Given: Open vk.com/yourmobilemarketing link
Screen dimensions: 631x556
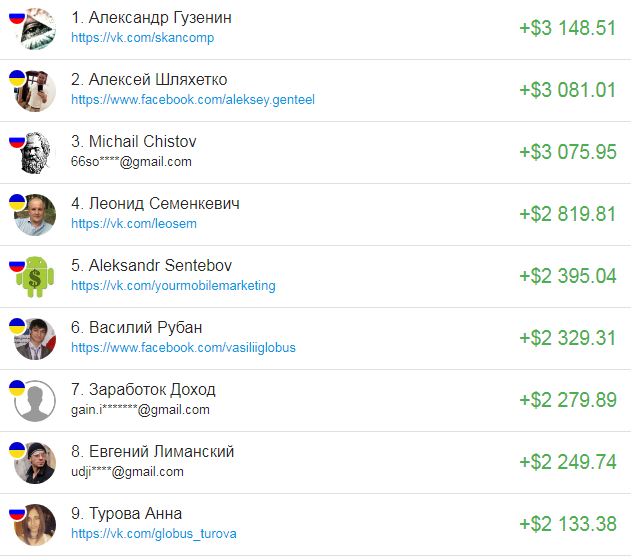Looking at the screenshot, I should pos(173,285).
